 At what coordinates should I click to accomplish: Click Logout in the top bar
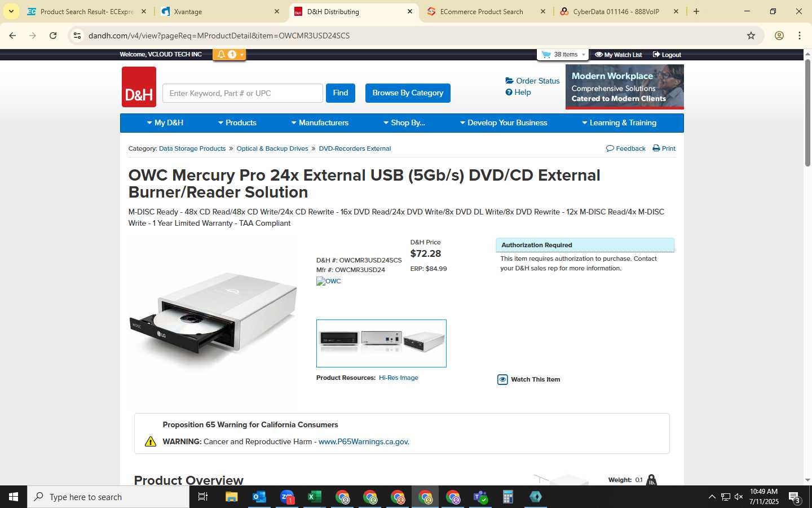tap(667, 55)
